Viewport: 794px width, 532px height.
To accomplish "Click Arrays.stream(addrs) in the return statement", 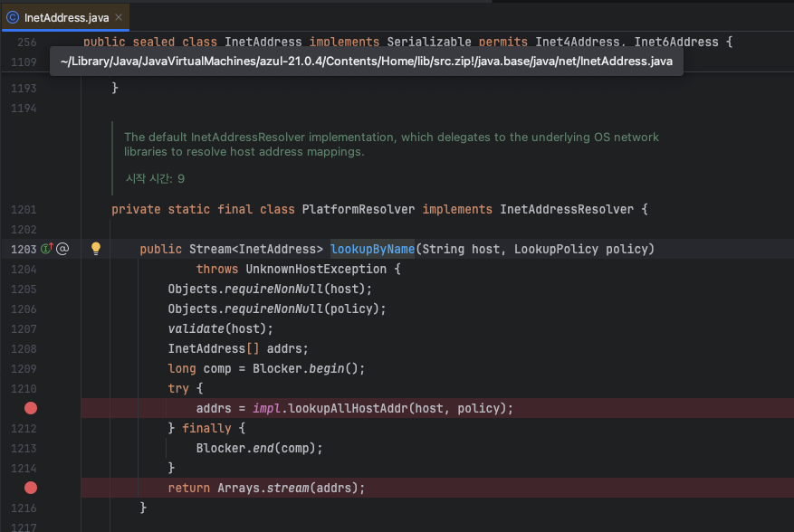I will coord(288,488).
